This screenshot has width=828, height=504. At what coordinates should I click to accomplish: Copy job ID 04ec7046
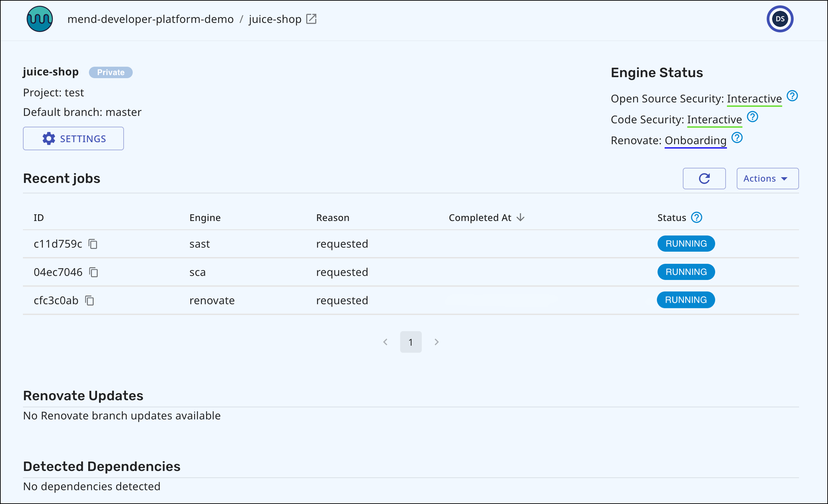94,272
